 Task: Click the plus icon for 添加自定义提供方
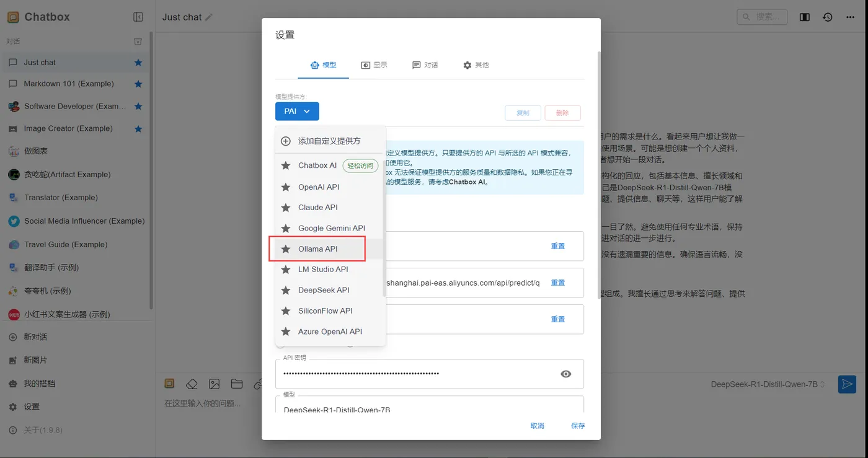tap(286, 141)
